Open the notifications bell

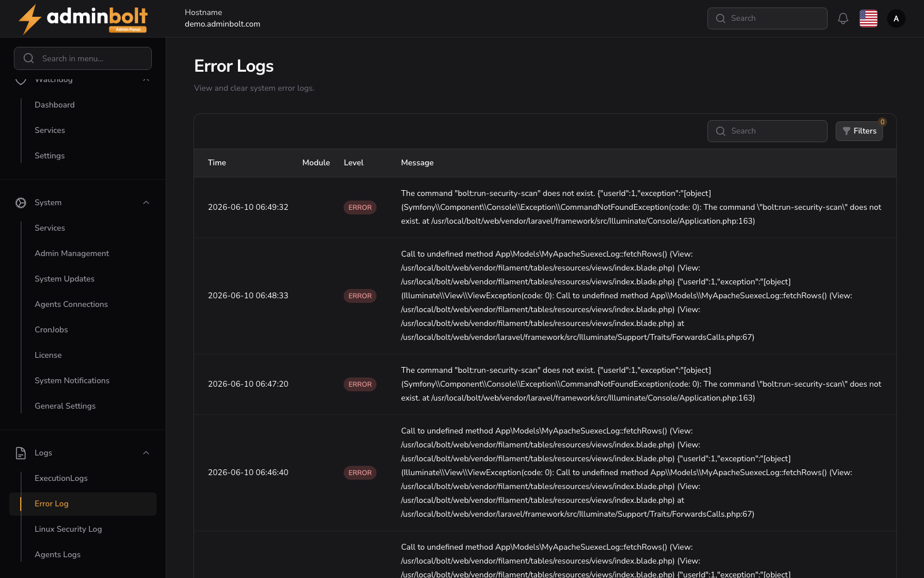(x=843, y=18)
